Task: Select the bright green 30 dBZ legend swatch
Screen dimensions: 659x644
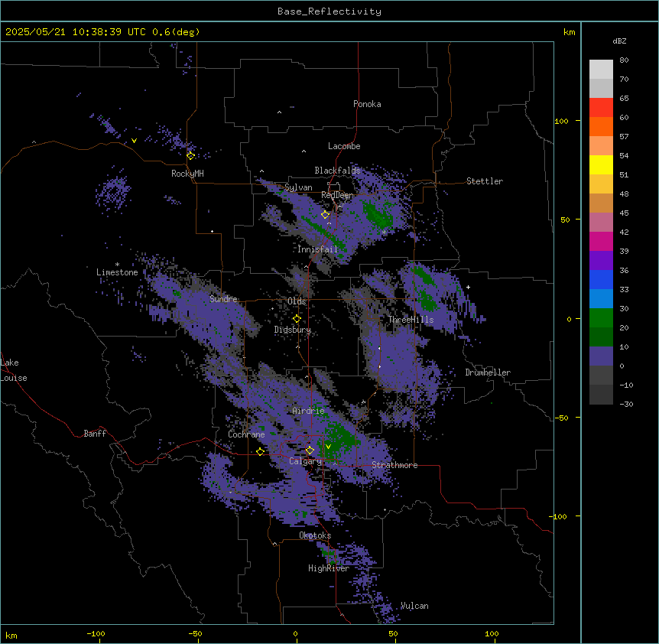Action: tap(601, 318)
